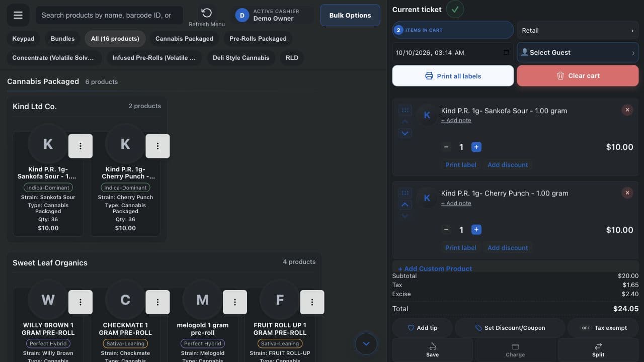The height and width of the screenshot is (362, 644).
Task: Click the green ticket checkmark icon
Action: point(455,9)
